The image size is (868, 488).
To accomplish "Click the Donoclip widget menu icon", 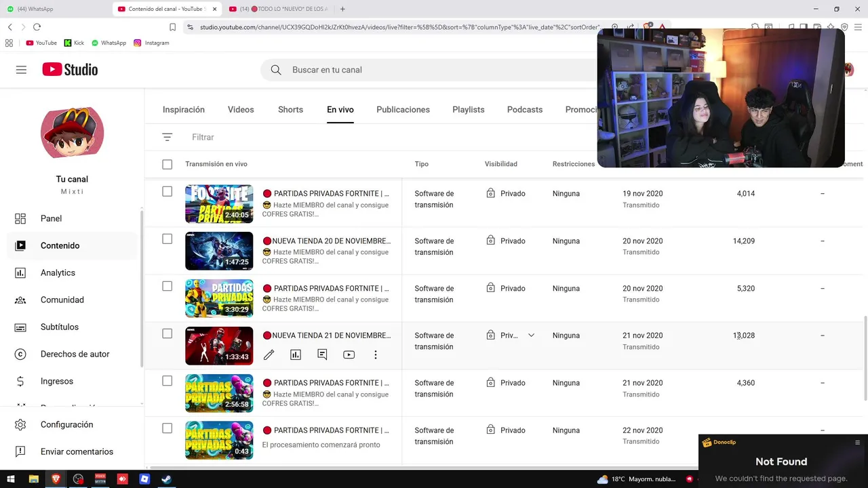I will [857, 443].
